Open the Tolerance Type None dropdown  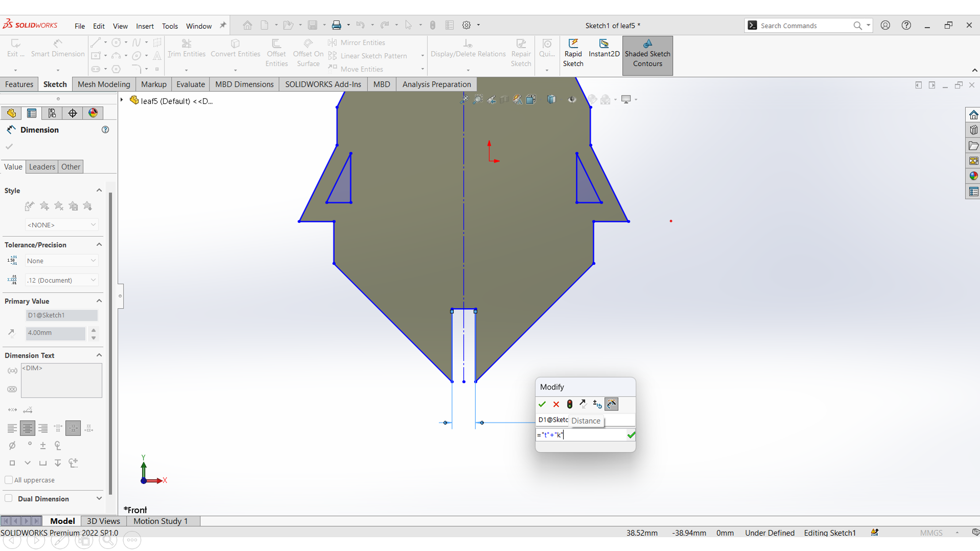pyautogui.click(x=61, y=261)
